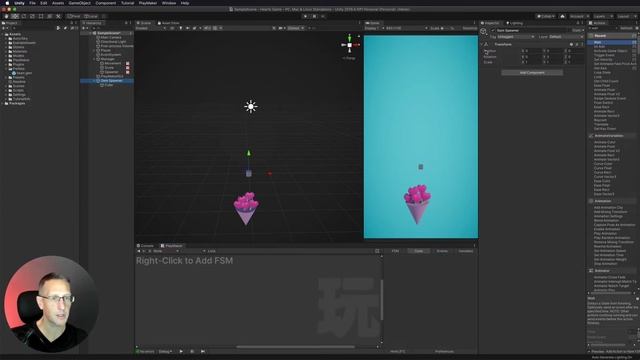
Task: Click the PlayMaker icon next to Movement
Action: pyautogui.click(x=127, y=64)
